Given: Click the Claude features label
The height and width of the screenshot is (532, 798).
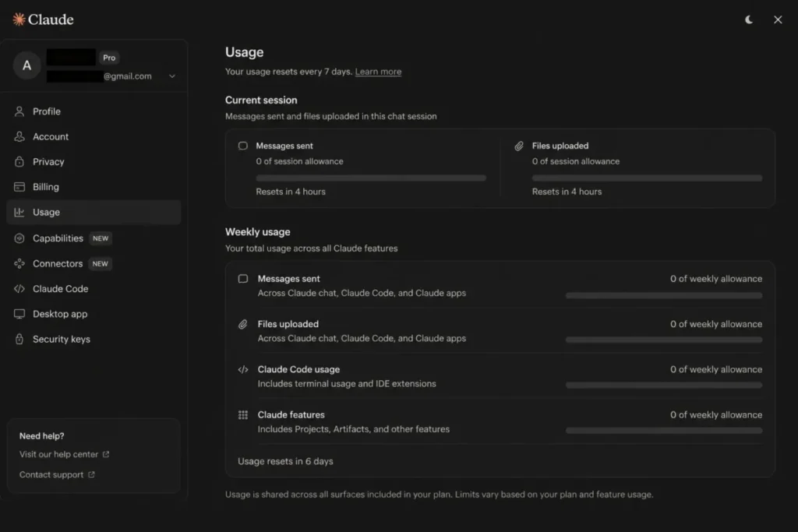Looking at the screenshot, I should (x=291, y=414).
